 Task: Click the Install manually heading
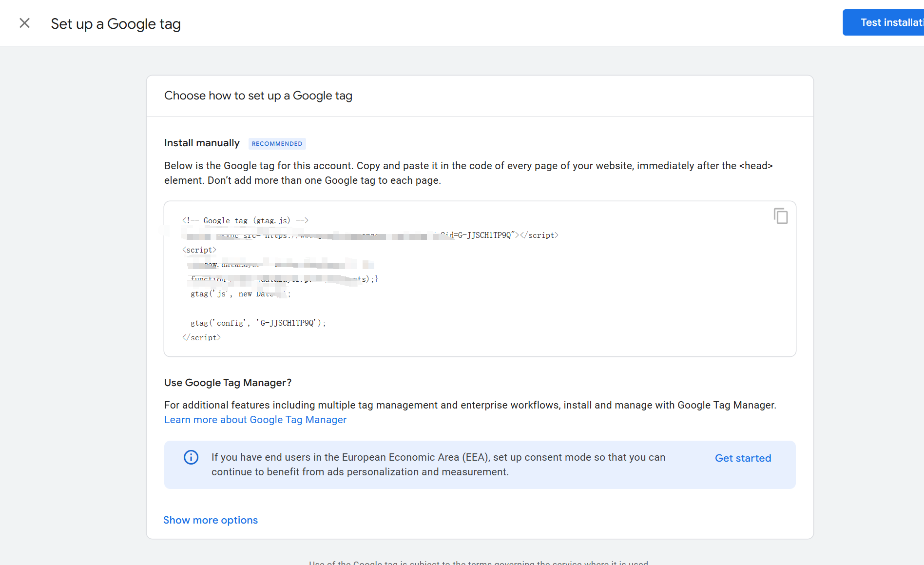pyautogui.click(x=202, y=143)
